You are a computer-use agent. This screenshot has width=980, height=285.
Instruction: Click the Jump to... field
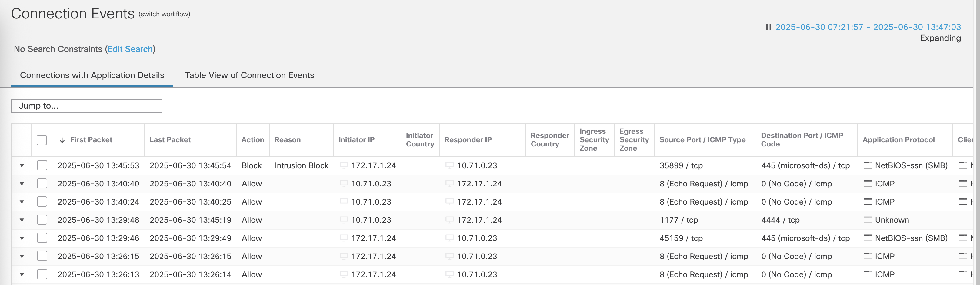(x=86, y=106)
